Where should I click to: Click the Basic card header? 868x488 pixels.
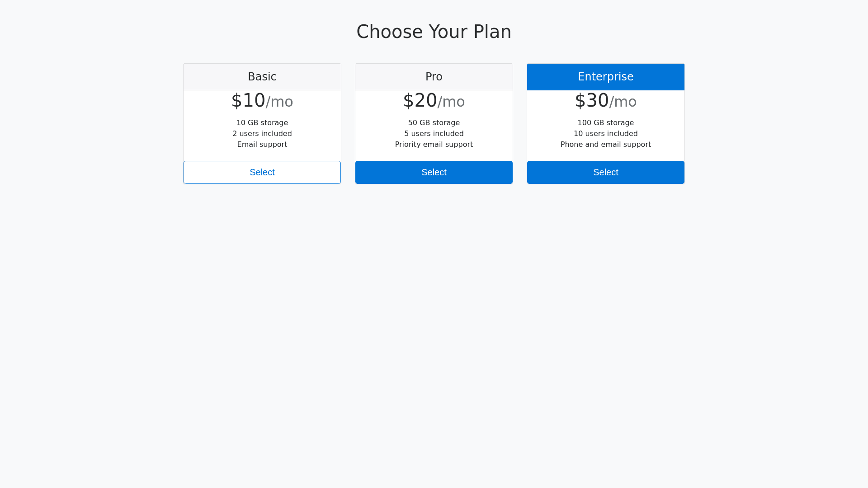pyautogui.click(x=262, y=77)
